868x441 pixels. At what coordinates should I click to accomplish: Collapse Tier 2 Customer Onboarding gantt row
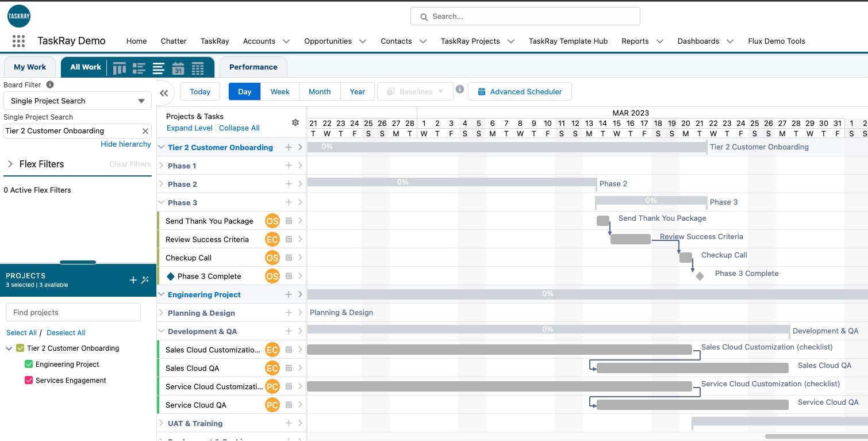pyautogui.click(x=162, y=147)
